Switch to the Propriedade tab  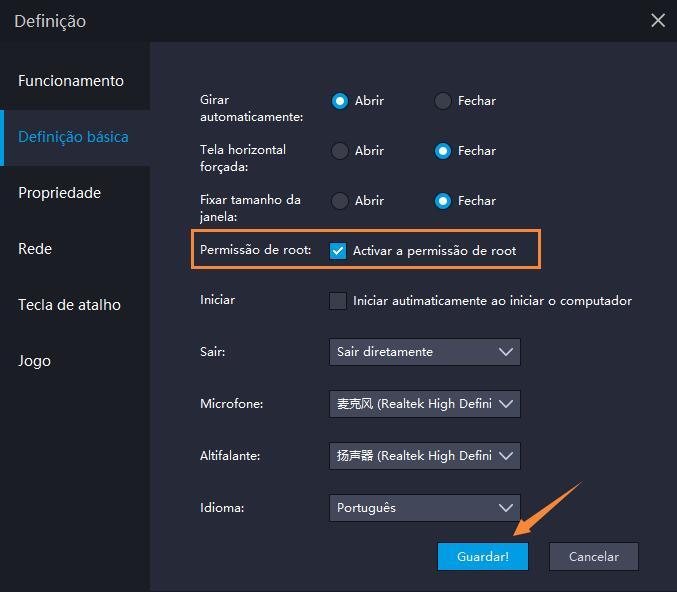tap(75, 193)
